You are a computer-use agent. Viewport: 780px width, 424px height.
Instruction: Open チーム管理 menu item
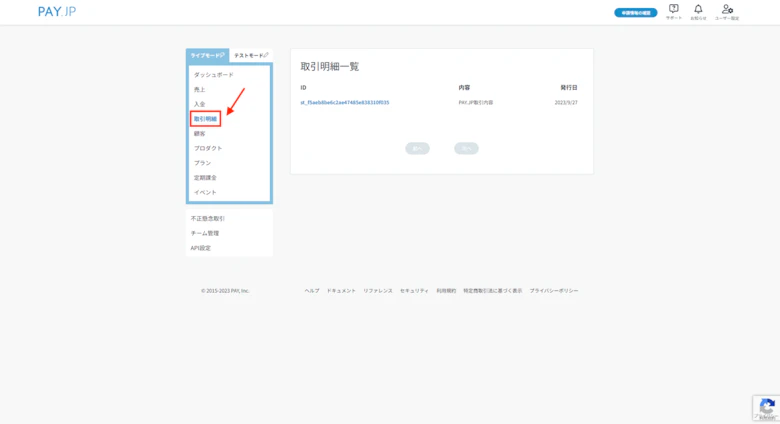[205, 233]
